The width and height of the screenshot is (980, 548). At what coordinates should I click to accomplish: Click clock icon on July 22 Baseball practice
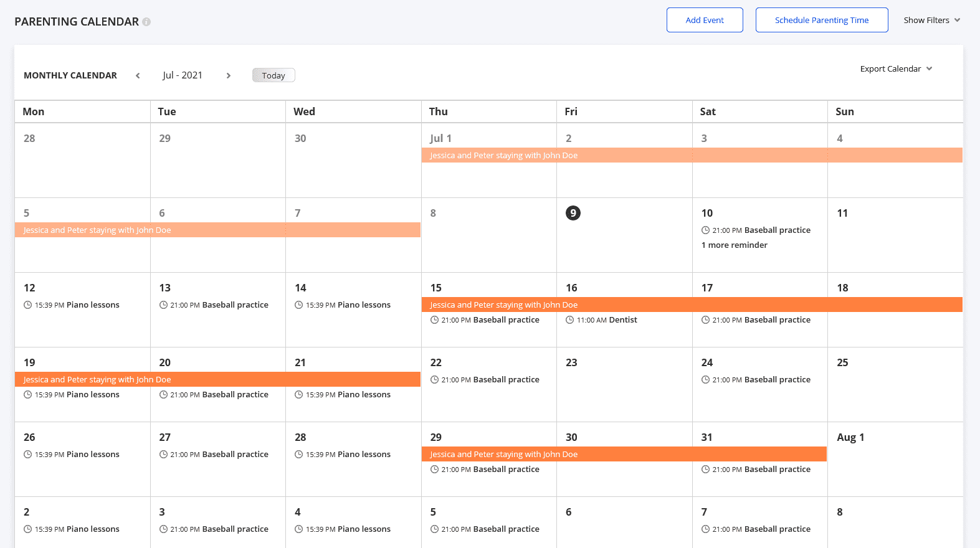click(434, 380)
